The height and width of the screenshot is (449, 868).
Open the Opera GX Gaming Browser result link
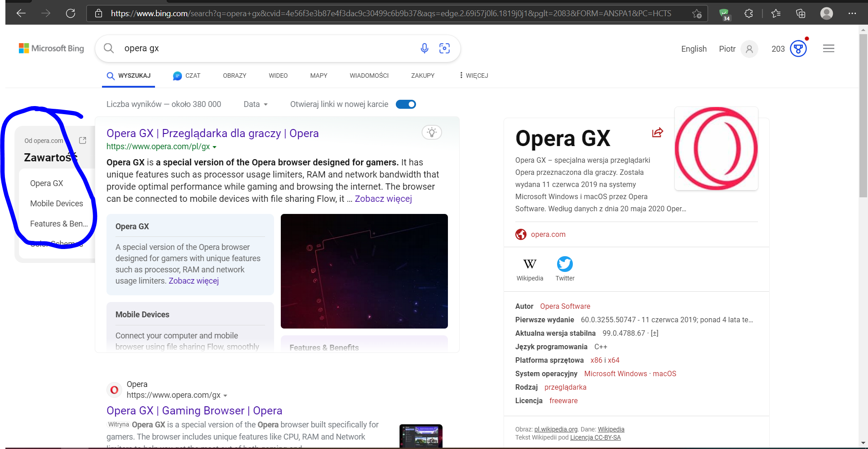pos(194,410)
